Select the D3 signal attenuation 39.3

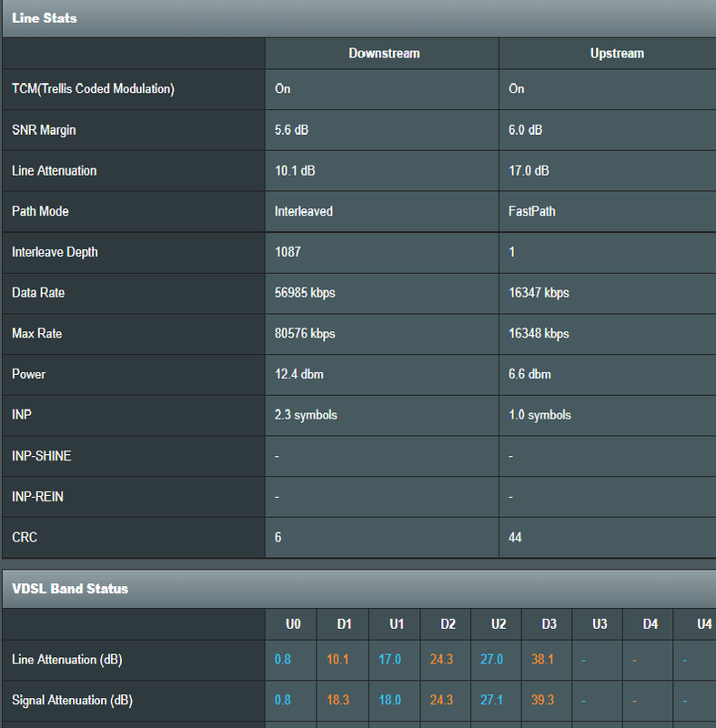pyautogui.click(x=542, y=700)
